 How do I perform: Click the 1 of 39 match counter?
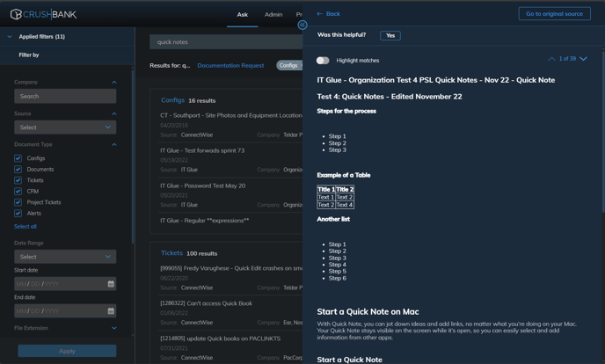567,59
